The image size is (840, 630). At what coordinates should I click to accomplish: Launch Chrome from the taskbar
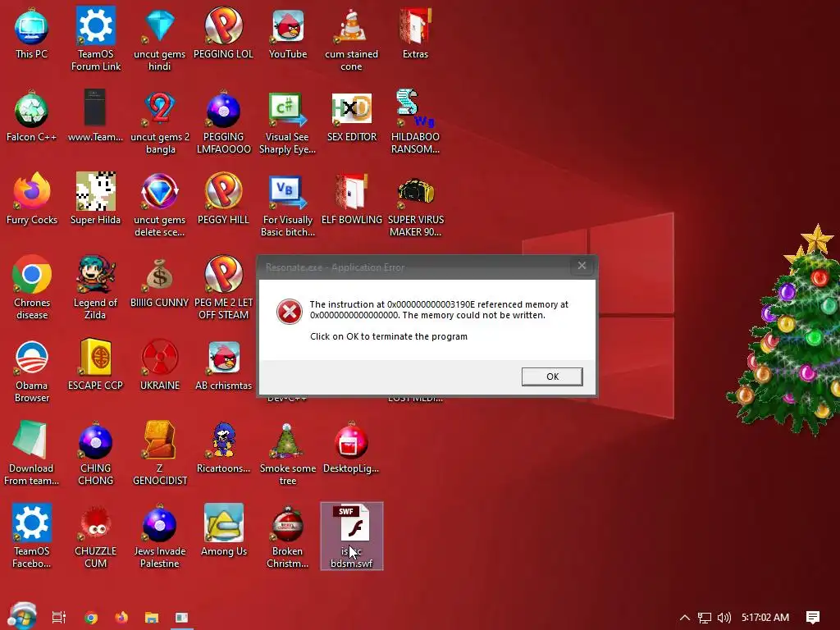tap(91, 617)
